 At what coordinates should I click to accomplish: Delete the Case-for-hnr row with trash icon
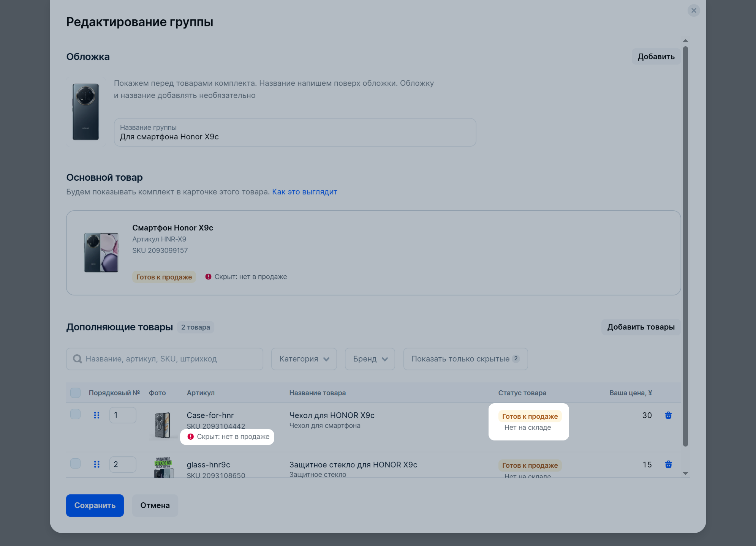(668, 415)
